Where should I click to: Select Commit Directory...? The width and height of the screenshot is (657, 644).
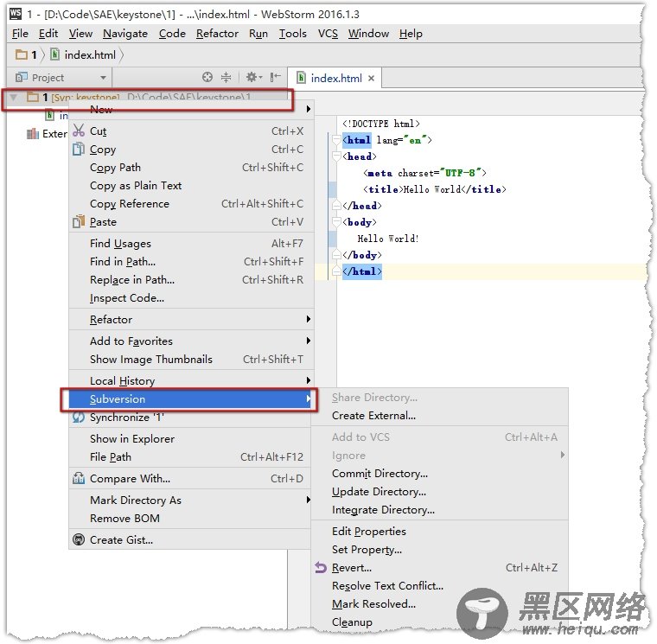(x=439, y=474)
